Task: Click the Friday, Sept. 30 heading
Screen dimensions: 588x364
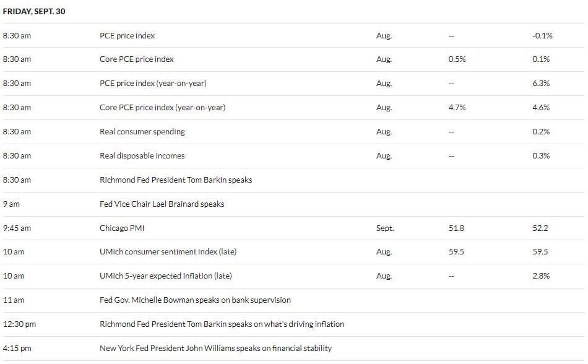Action: pyautogui.click(x=34, y=11)
